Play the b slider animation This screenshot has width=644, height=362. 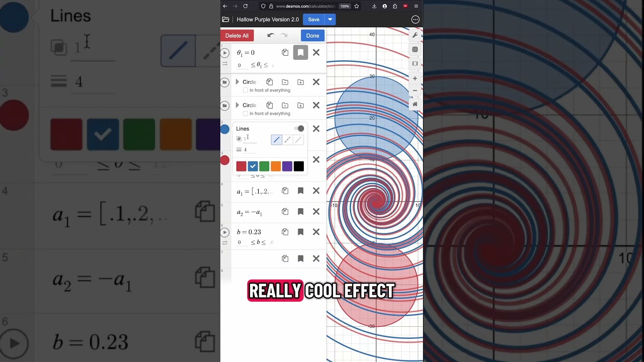[225, 232]
